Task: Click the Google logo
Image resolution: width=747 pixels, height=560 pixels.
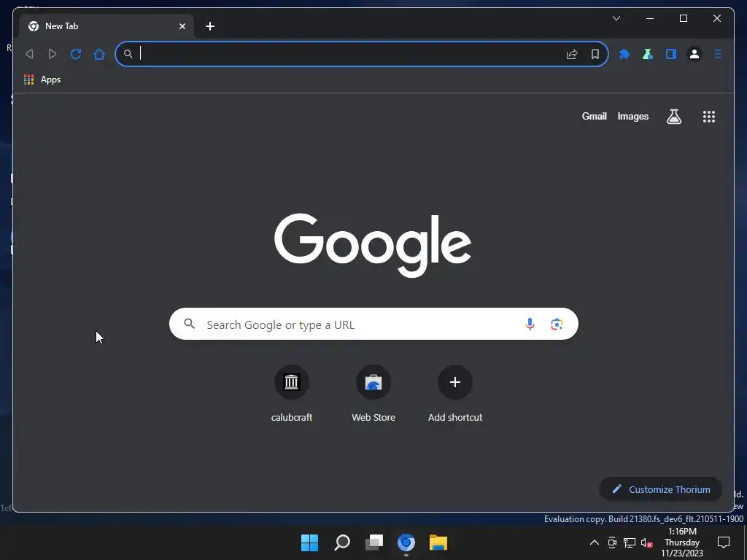Action: (x=373, y=245)
